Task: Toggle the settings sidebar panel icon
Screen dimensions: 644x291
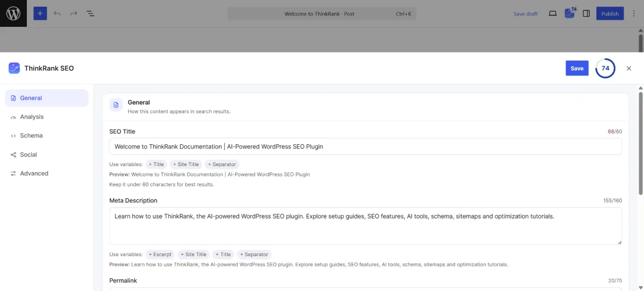Action: 587,13
